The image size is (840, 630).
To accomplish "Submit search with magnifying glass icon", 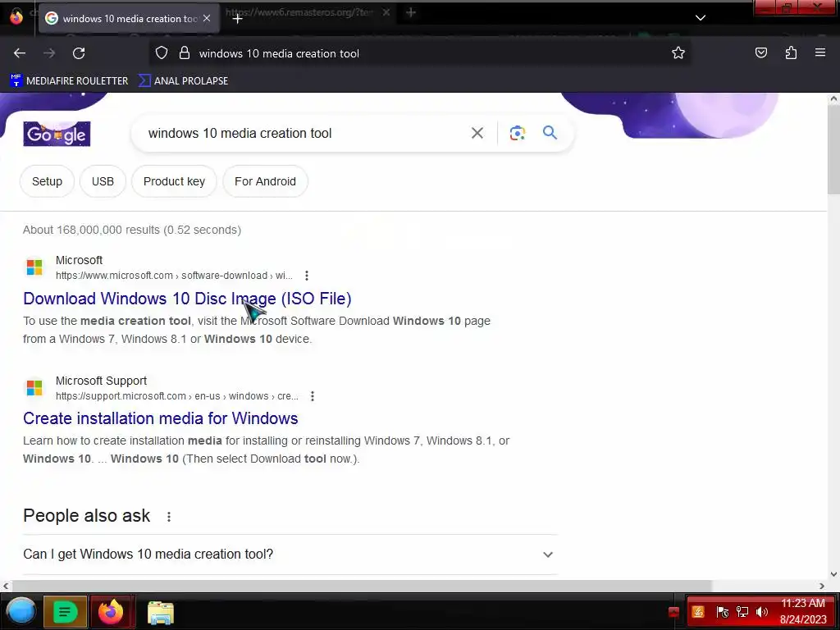I will 550,132.
